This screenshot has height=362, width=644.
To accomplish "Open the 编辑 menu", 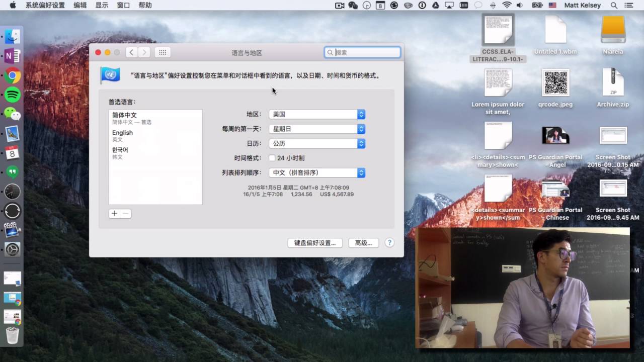I will 80,5.
